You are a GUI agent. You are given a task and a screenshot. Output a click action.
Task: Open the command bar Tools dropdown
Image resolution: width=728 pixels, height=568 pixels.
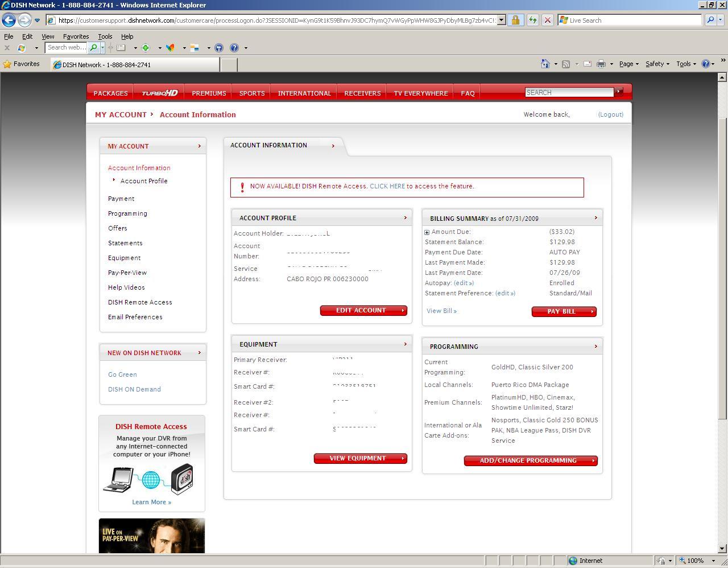686,64
